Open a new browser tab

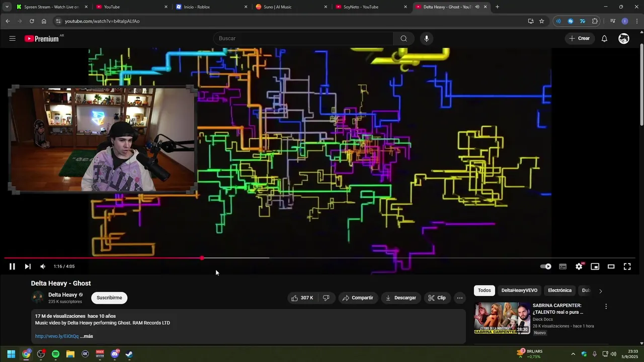pos(497,7)
